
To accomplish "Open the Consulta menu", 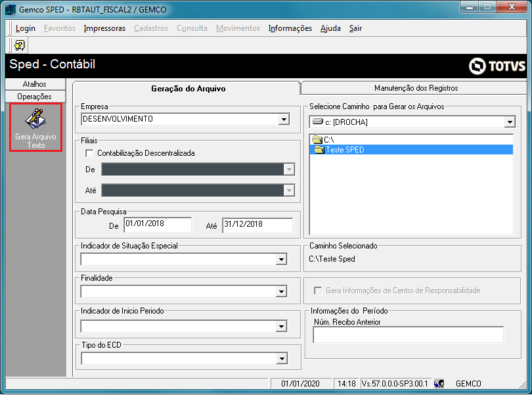I will click(x=192, y=28).
